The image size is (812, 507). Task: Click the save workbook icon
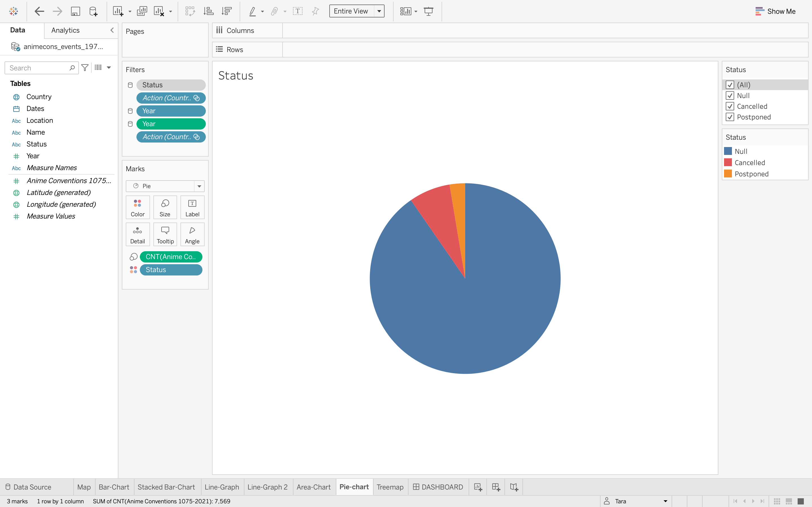tap(75, 11)
